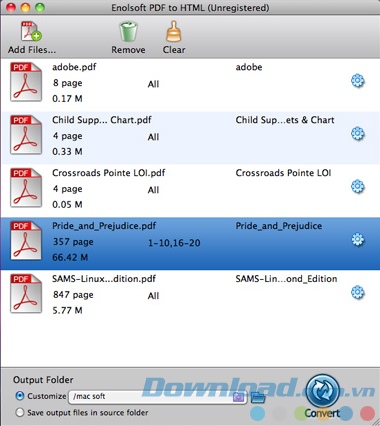Image resolution: width=380 pixels, height=426 pixels.
Task: Click the blue open folder icon
Action: click(x=258, y=397)
